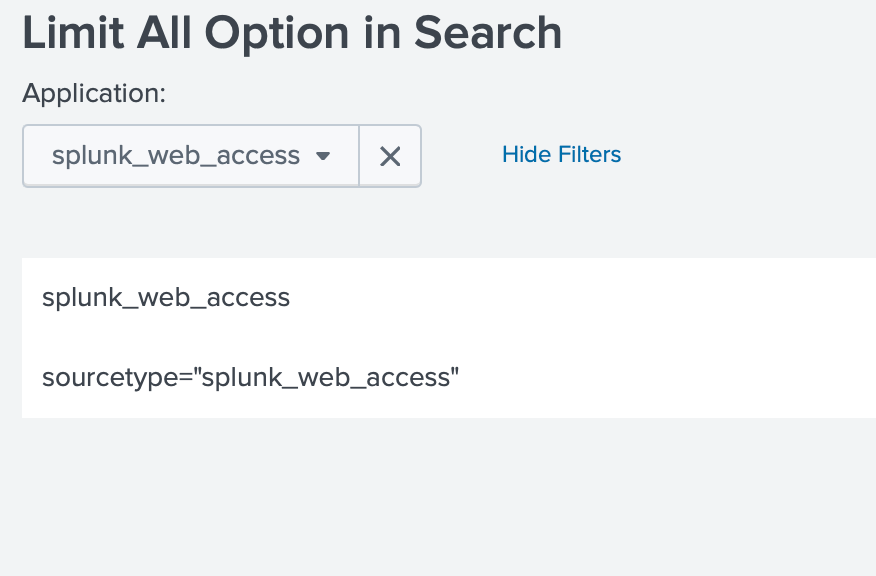Click the Hide Filters link
The width and height of the screenshot is (876, 576).
[x=561, y=155]
